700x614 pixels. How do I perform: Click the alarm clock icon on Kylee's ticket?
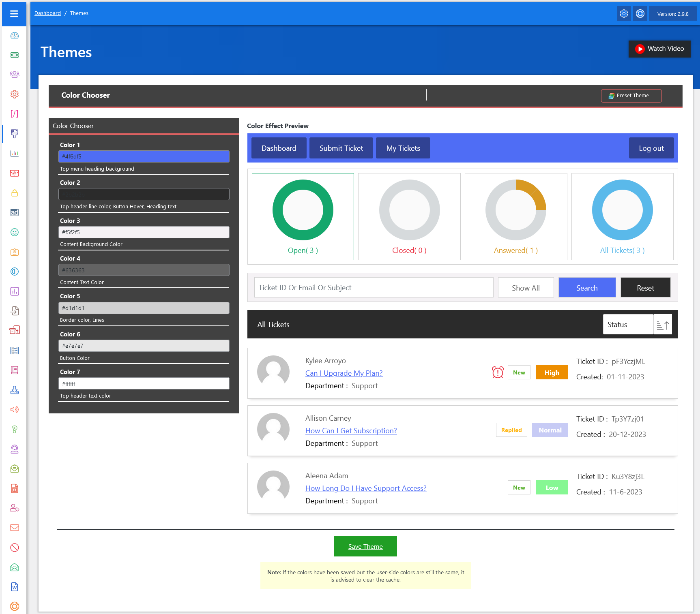tap(498, 372)
